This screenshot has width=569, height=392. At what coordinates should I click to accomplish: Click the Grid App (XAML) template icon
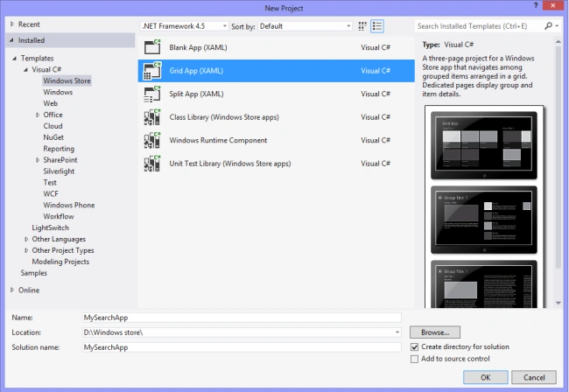[152, 71]
